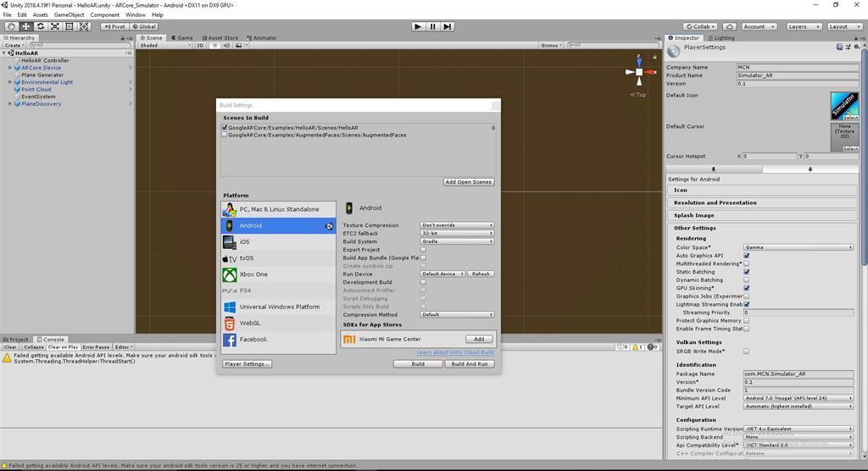Select PC, Mac & Linux Standalone platform

[278, 209]
